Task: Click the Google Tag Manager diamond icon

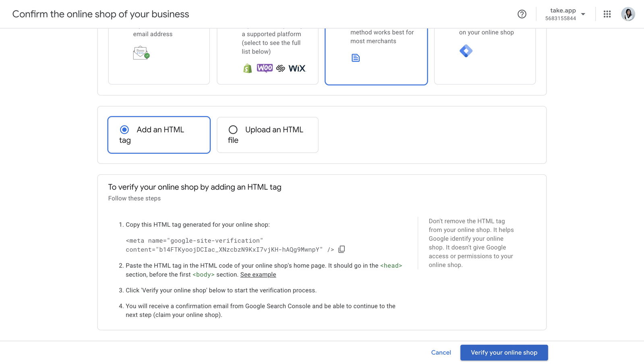Action: pos(466,51)
